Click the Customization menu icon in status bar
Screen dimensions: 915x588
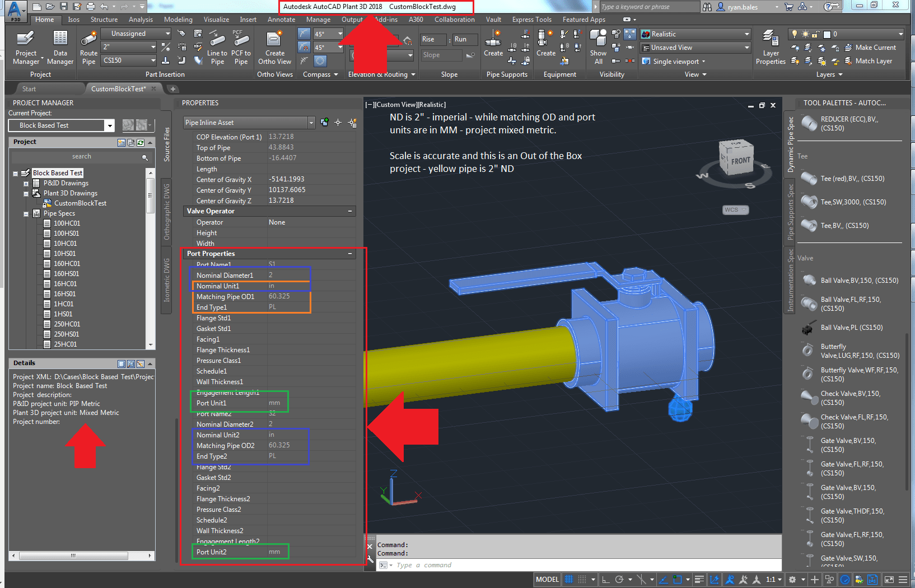pos(903,580)
